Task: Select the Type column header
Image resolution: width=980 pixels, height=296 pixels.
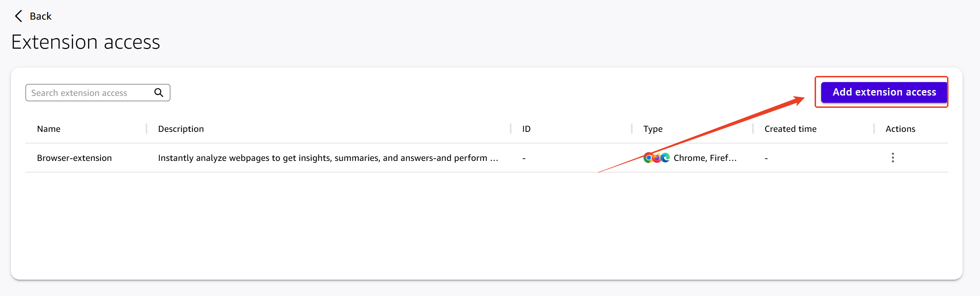Action: [652, 129]
